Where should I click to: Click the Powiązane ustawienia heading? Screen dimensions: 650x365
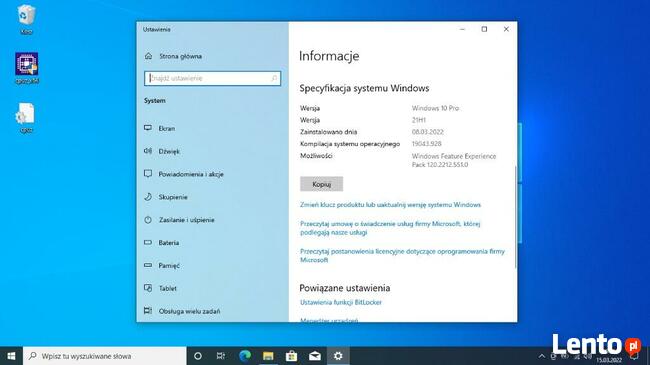tap(344, 288)
